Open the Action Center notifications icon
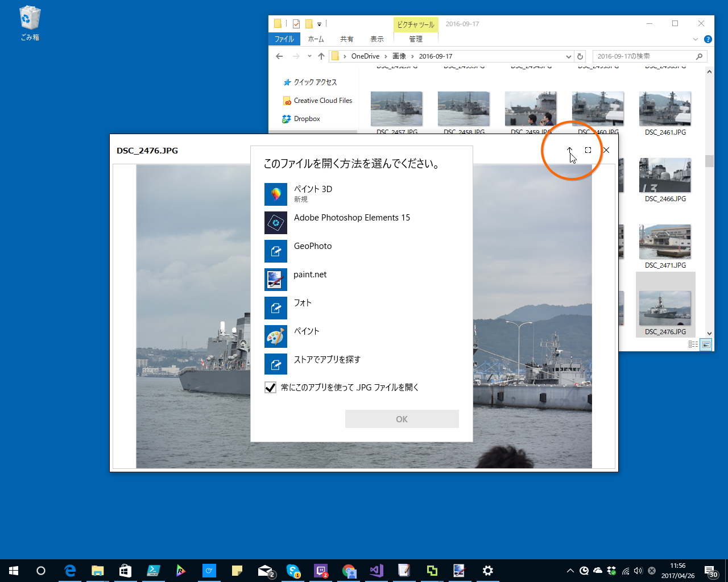Screen dimensions: 728x582 (x=711, y=571)
